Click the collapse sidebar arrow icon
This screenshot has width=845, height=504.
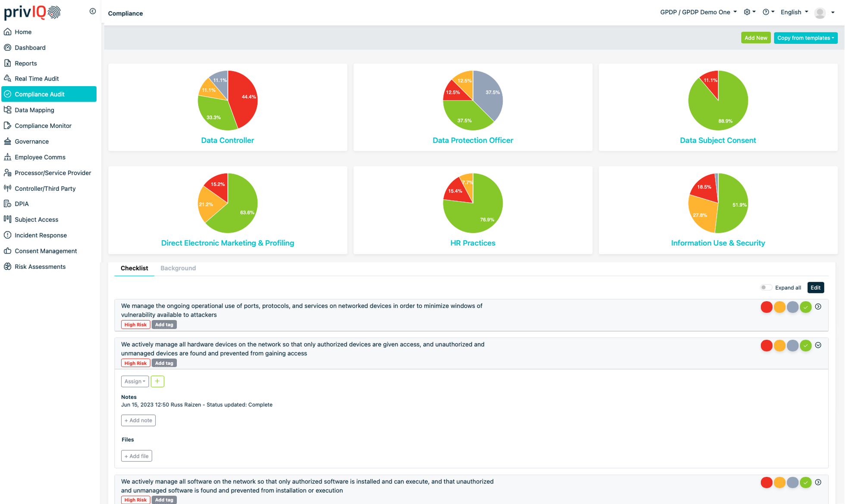(x=92, y=11)
